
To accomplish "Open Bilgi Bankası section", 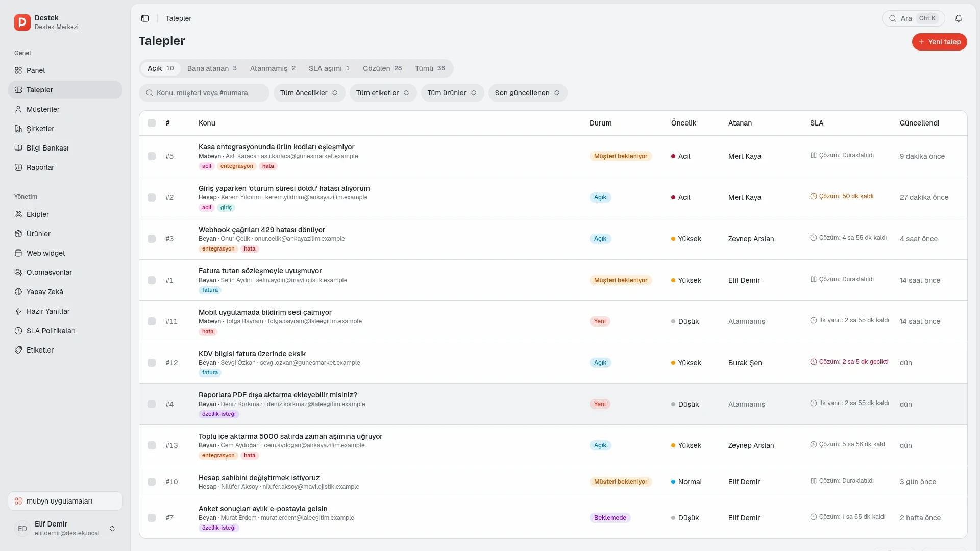I will click(x=65, y=148).
